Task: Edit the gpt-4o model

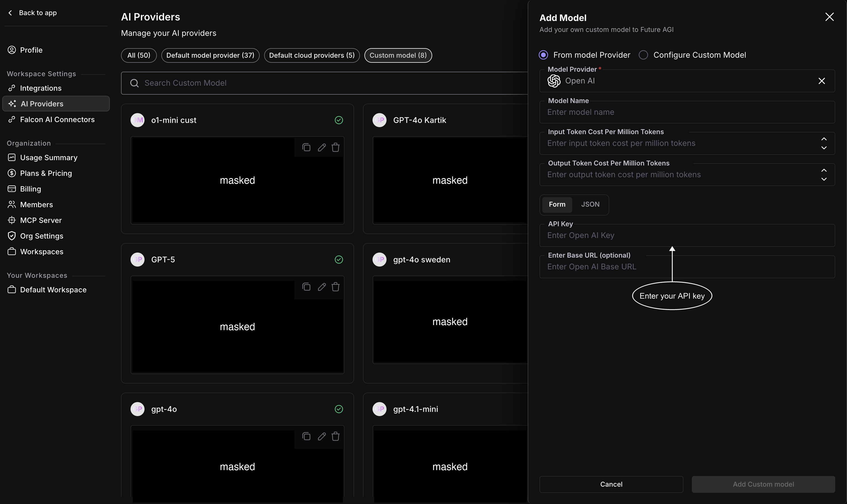Action: tap(322, 437)
